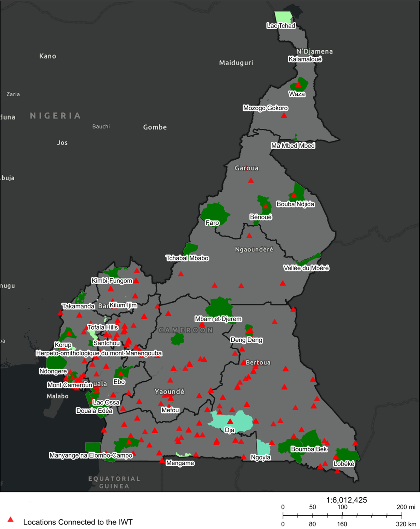The image size is (420, 529).
Task: Click the red triangle inside Bénoué park
Action: (x=266, y=206)
